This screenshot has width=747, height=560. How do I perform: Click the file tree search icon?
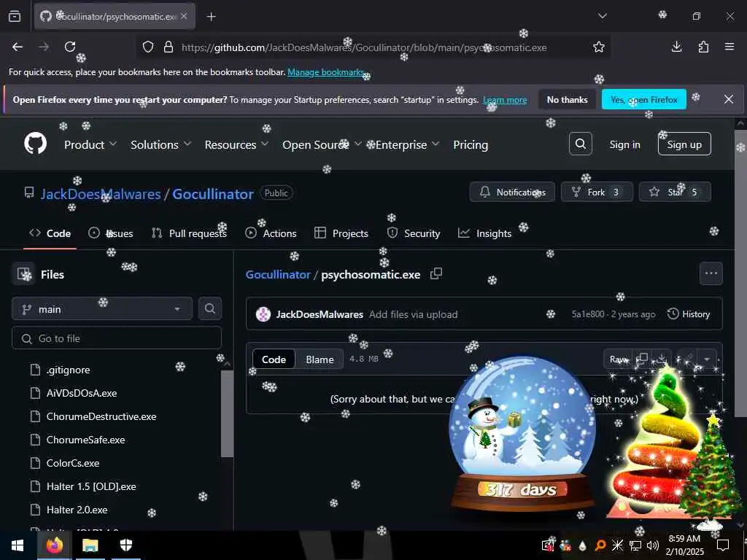tap(209, 308)
